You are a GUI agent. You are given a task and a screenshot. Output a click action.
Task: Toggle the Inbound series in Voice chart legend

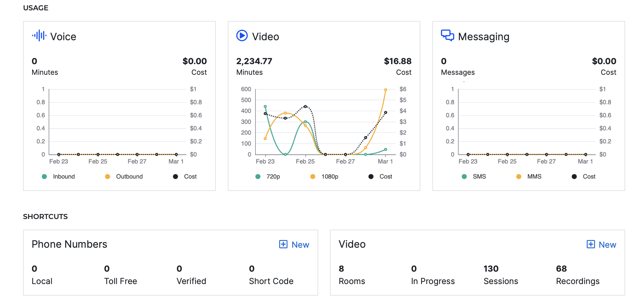tap(58, 176)
